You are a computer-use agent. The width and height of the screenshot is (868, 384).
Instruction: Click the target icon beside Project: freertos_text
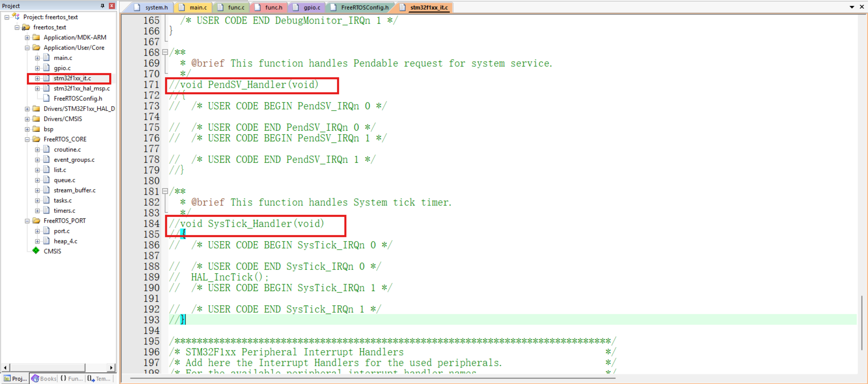[15, 16]
